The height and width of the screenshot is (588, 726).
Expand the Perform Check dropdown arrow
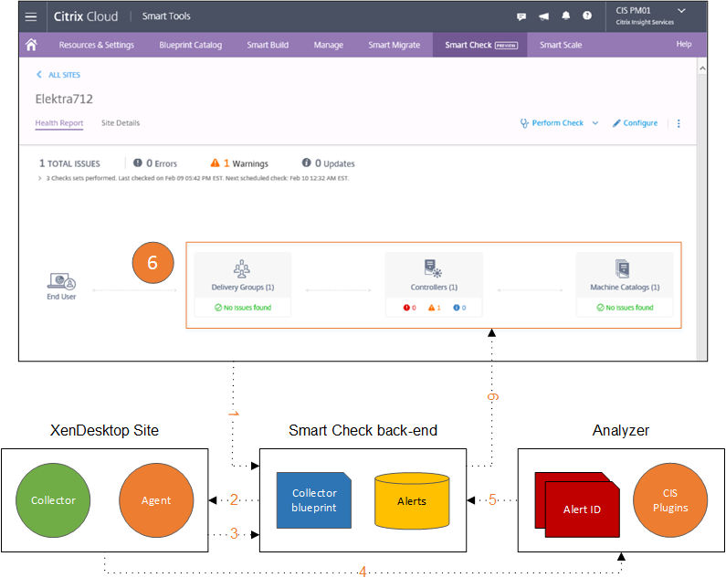point(595,123)
